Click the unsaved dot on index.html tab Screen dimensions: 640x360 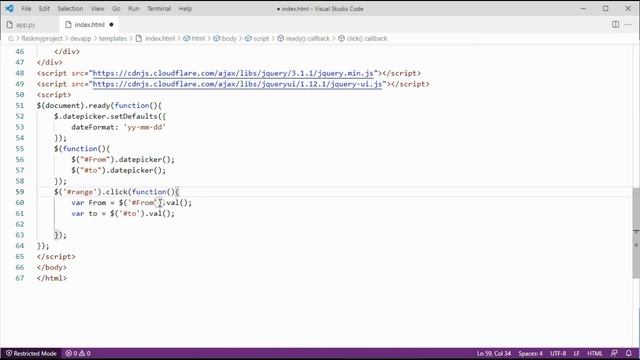[x=111, y=25]
